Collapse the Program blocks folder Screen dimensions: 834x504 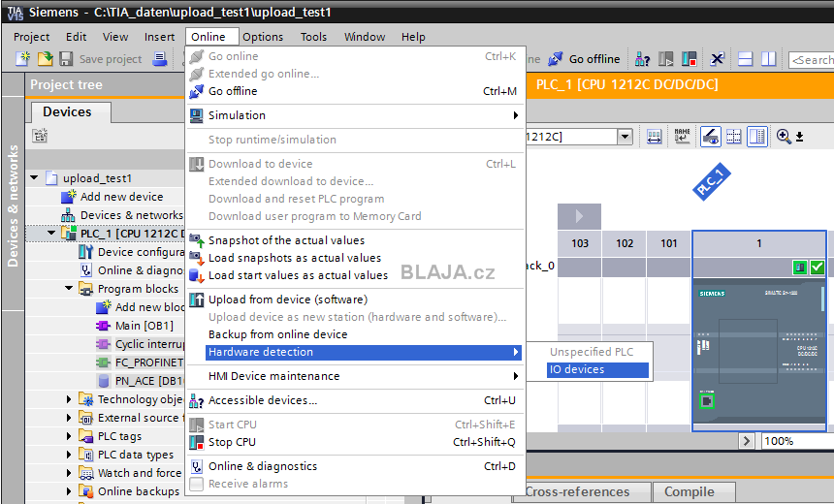pyautogui.click(x=69, y=288)
